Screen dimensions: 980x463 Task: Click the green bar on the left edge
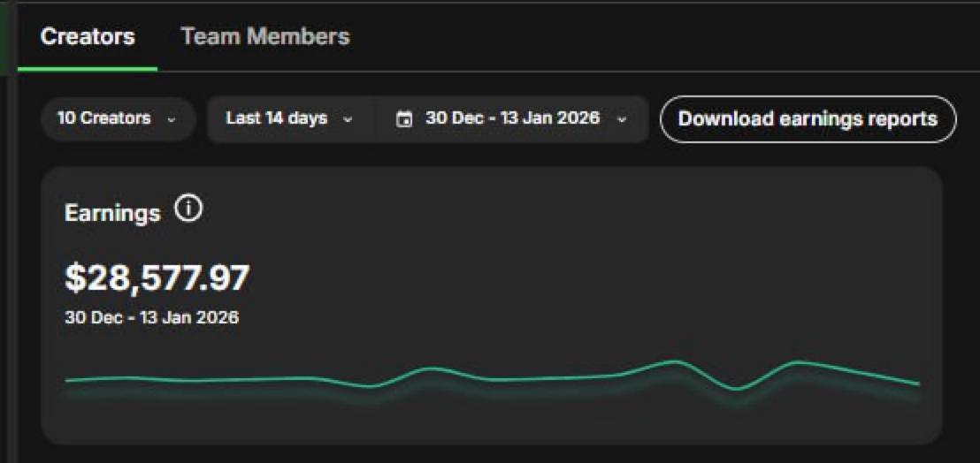[4, 37]
